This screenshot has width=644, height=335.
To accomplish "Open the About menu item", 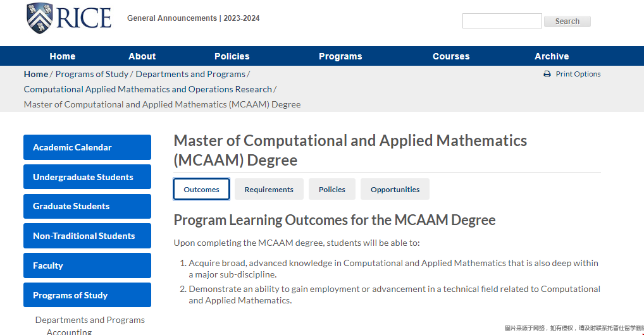I will point(142,56).
